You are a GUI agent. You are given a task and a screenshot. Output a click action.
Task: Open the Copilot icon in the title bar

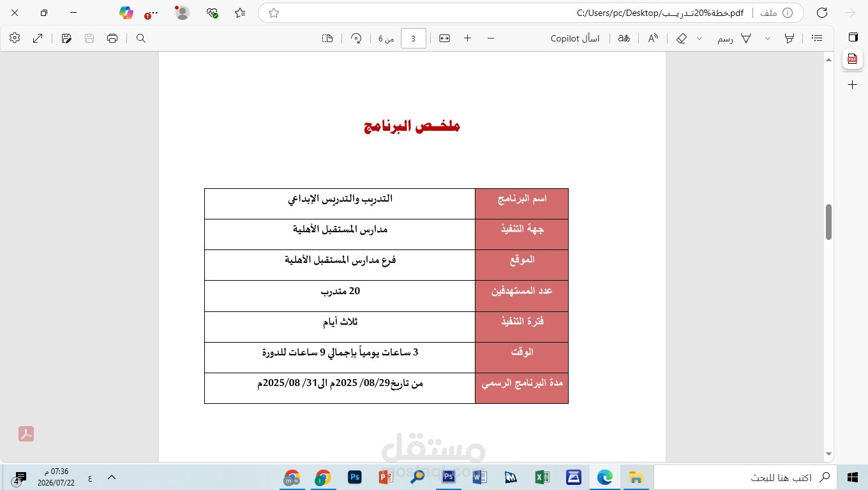pos(126,13)
